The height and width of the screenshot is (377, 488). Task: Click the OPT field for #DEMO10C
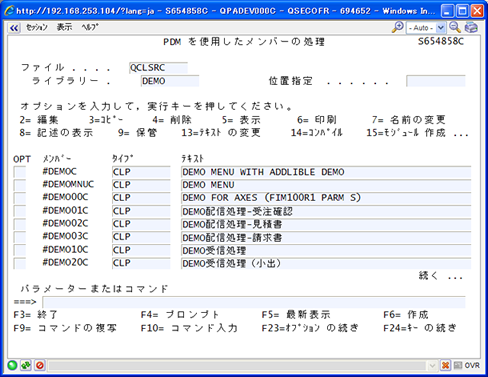(x=19, y=250)
